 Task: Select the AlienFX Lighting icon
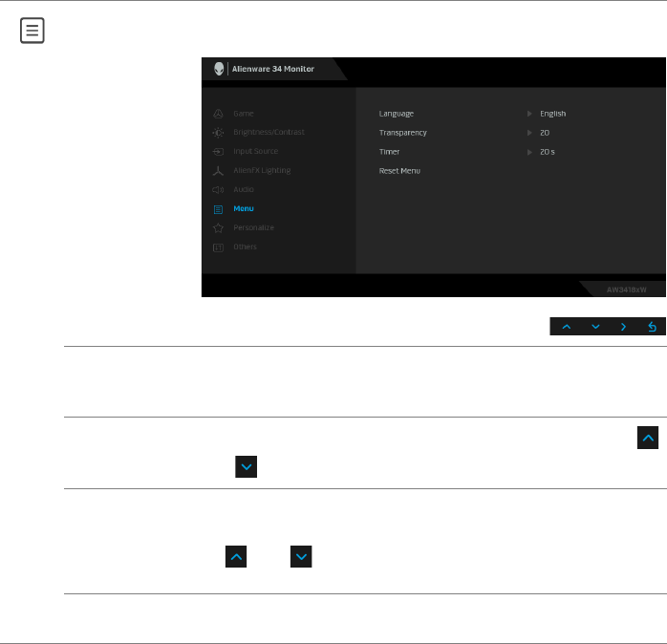[x=218, y=171]
